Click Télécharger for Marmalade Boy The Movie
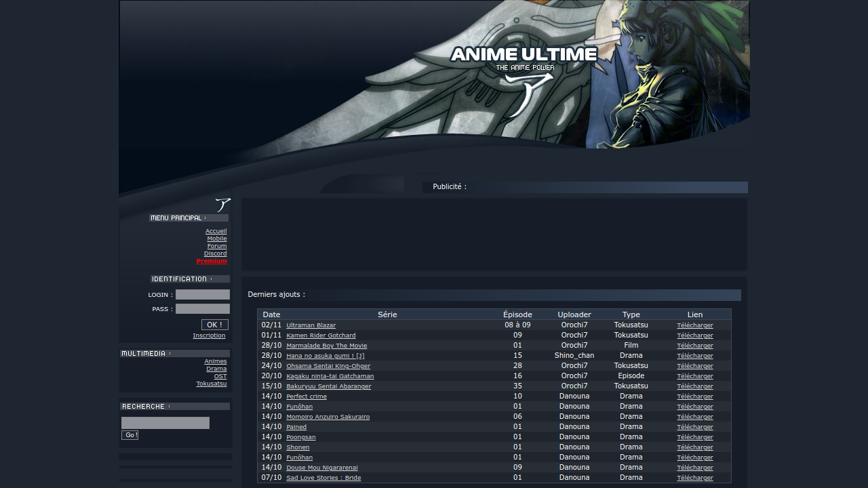Viewport: 868px width, 488px height. pos(695,346)
